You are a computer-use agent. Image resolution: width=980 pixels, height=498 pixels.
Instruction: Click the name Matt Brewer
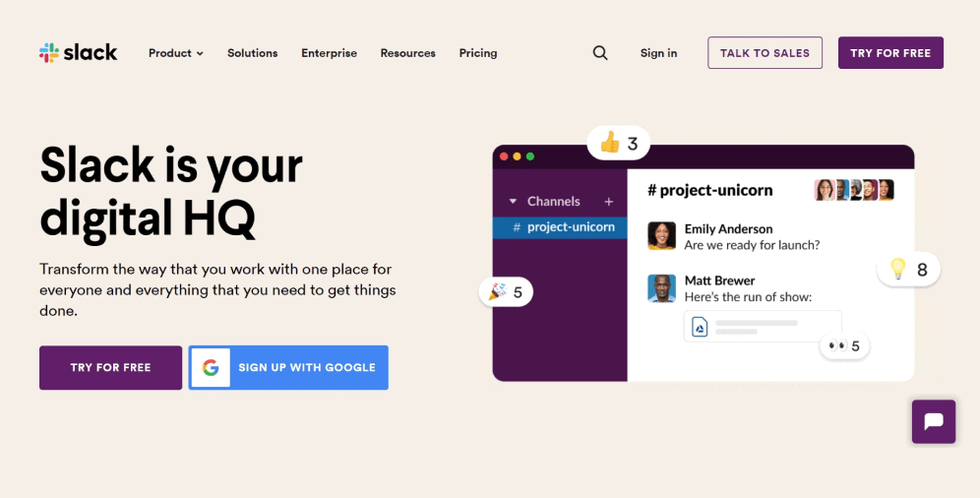click(x=719, y=280)
